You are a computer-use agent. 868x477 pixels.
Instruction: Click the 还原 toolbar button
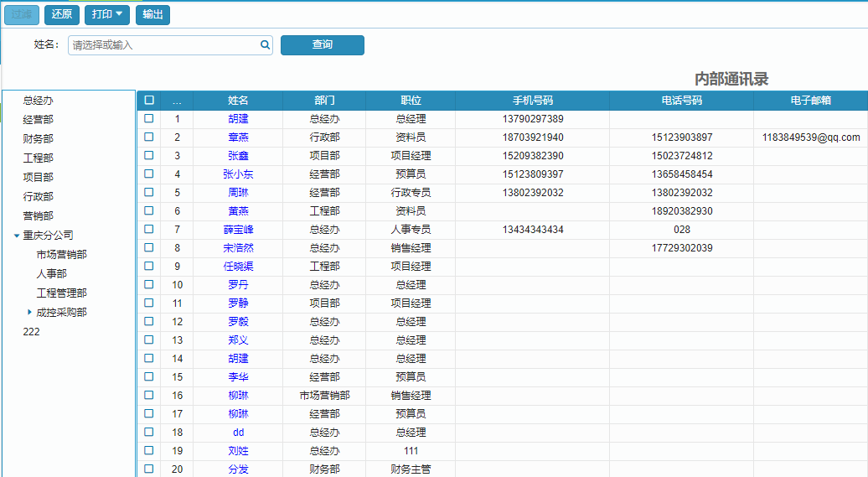coord(62,14)
